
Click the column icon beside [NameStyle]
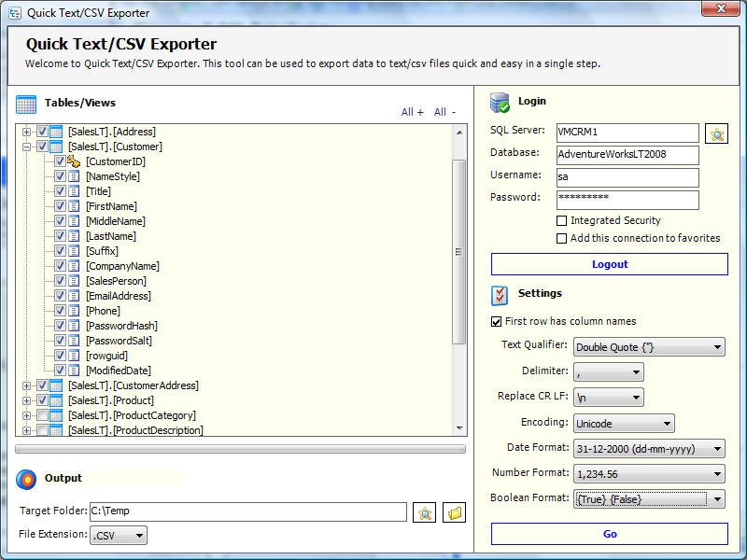pos(74,176)
